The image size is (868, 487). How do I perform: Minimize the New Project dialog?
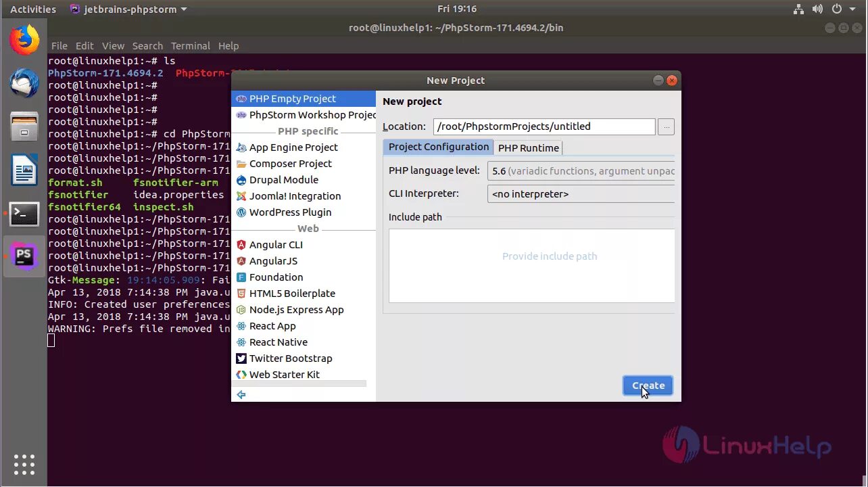pos(658,80)
